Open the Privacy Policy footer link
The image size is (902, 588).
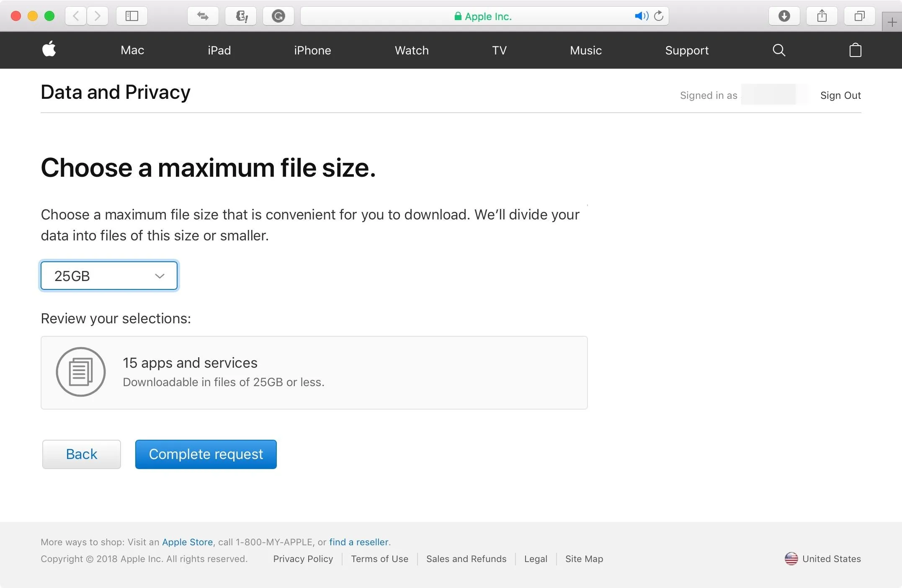[x=303, y=559]
